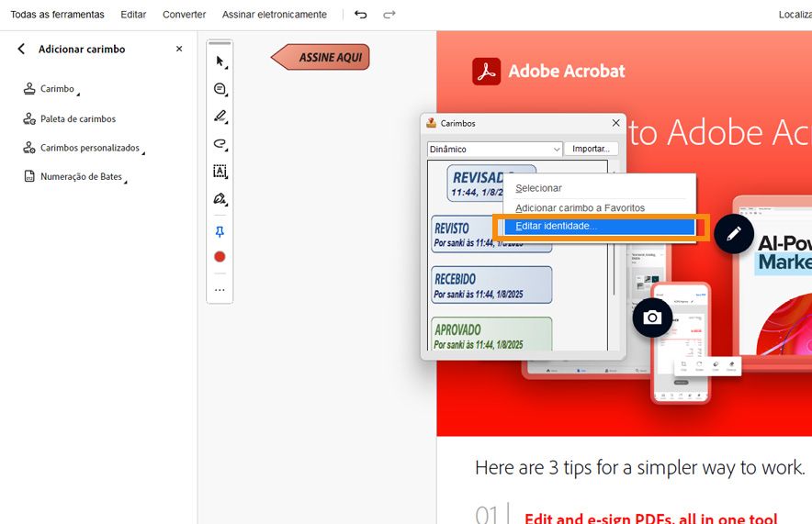
Task: Open the Dinâmico category dropdown
Action: pos(494,149)
